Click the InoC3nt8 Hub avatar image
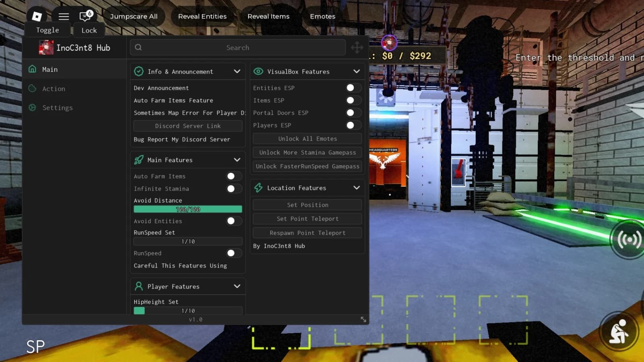Viewport: 644px width, 362px height. click(x=46, y=47)
